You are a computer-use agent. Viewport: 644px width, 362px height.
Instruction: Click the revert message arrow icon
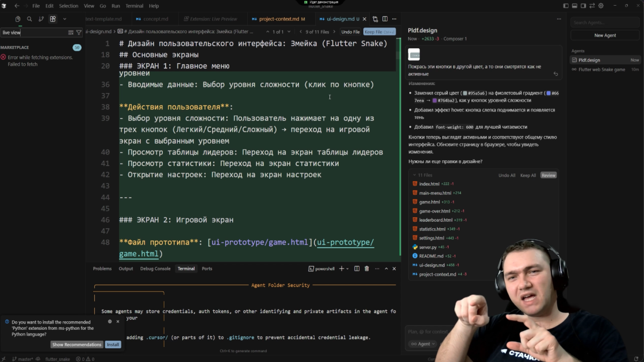555,74
